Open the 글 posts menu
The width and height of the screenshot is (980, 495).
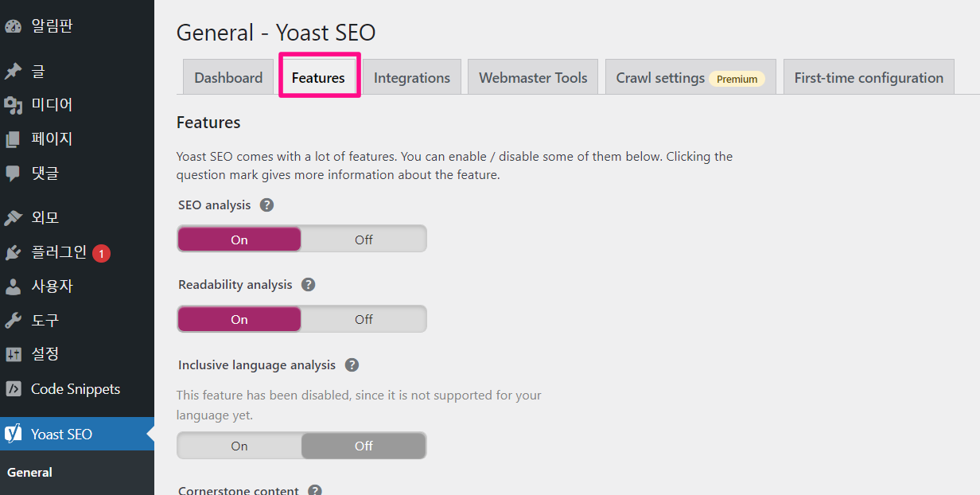(77, 72)
